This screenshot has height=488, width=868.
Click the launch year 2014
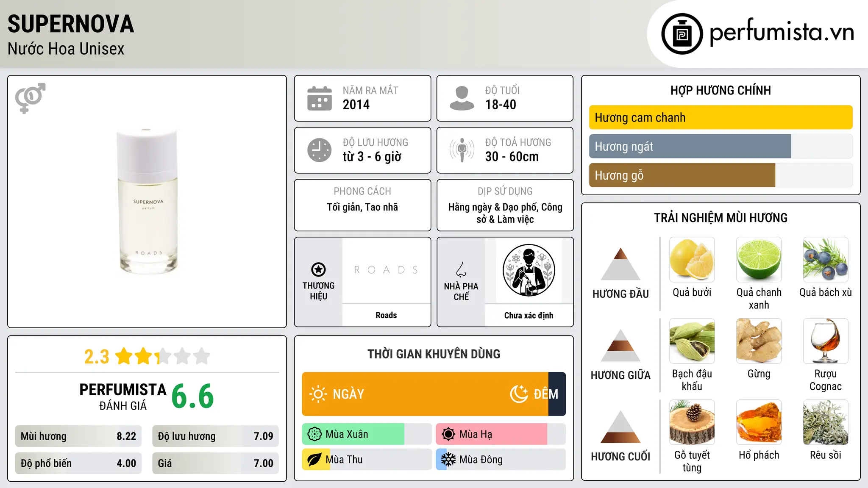[x=356, y=105]
